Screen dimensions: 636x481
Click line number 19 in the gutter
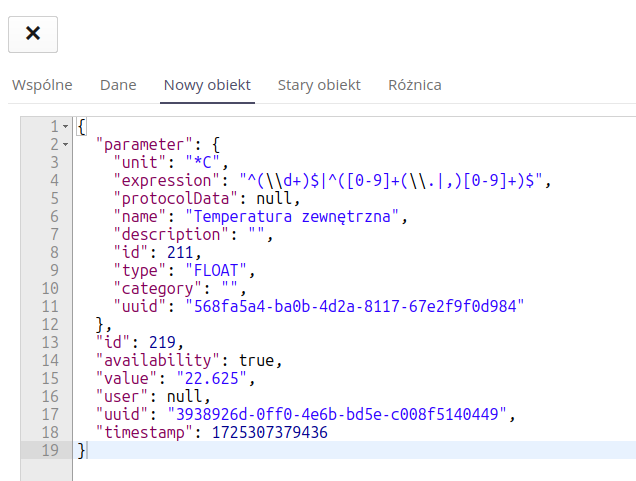coord(50,451)
